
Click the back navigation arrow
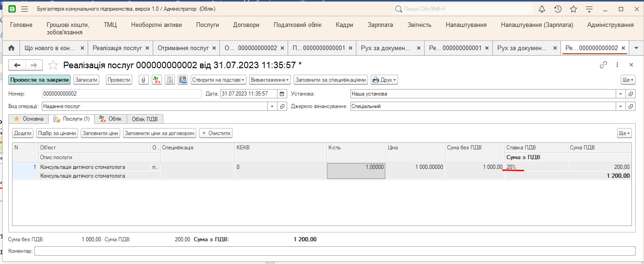tap(18, 65)
